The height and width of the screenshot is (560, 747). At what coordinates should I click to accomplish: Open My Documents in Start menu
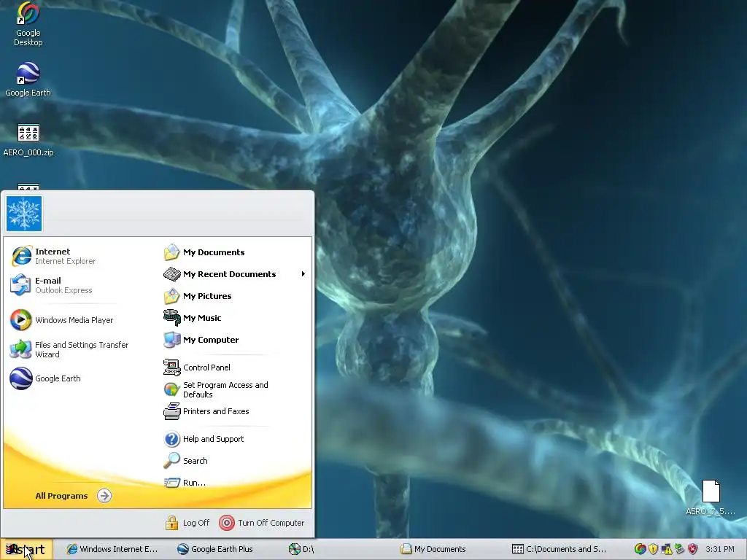pyautogui.click(x=204, y=252)
